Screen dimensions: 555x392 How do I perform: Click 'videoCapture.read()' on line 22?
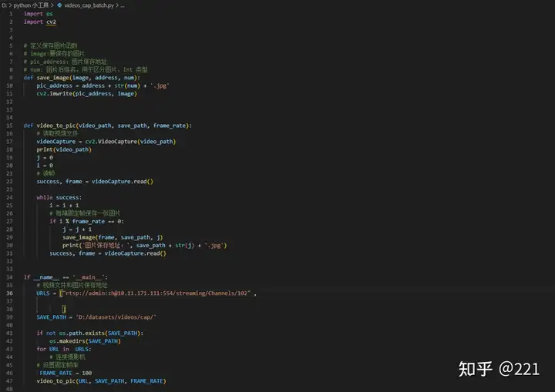tap(123, 182)
